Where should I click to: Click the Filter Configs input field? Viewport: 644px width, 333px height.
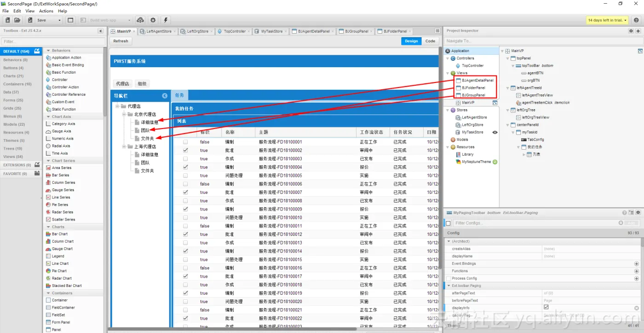click(x=536, y=223)
